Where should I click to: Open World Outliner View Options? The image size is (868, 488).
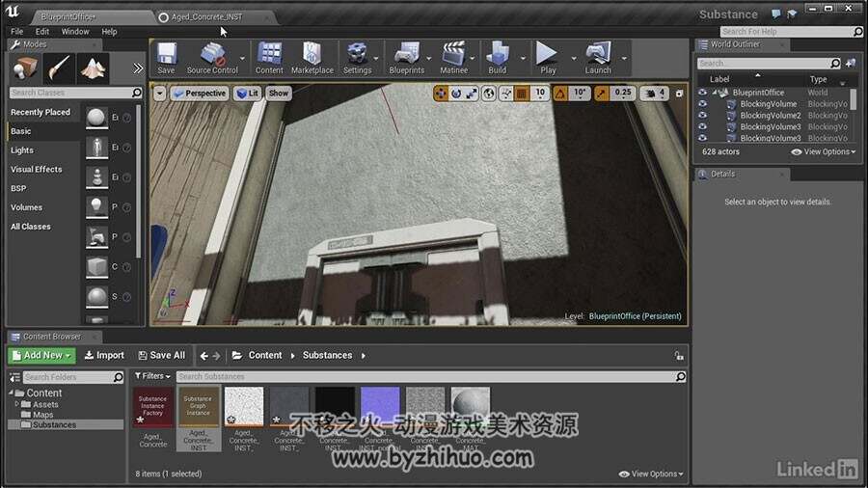[x=824, y=151]
